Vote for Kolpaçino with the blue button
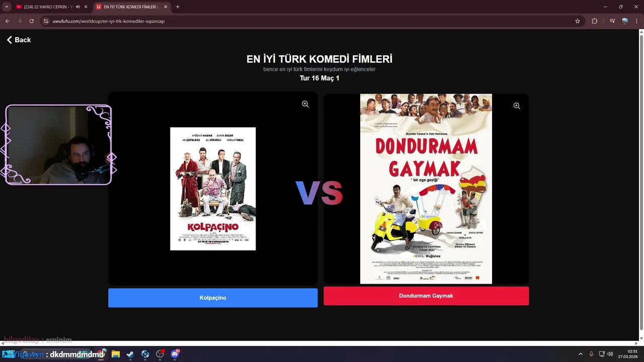Image resolution: width=644 pixels, height=362 pixels. [x=213, y=298]
